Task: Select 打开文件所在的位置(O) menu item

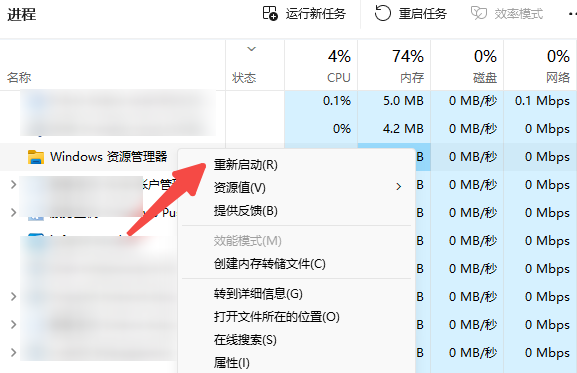Action: [x=277, y=316]
